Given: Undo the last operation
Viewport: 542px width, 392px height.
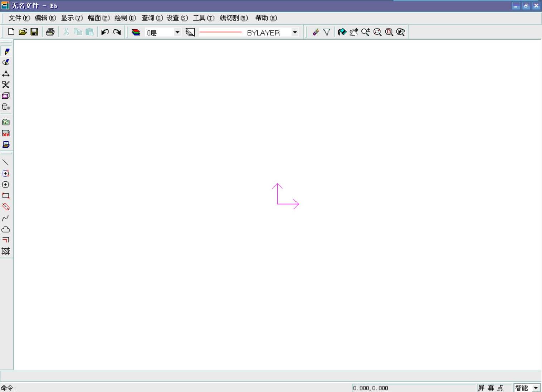Looking at the screenshot, I should (105, 32).
